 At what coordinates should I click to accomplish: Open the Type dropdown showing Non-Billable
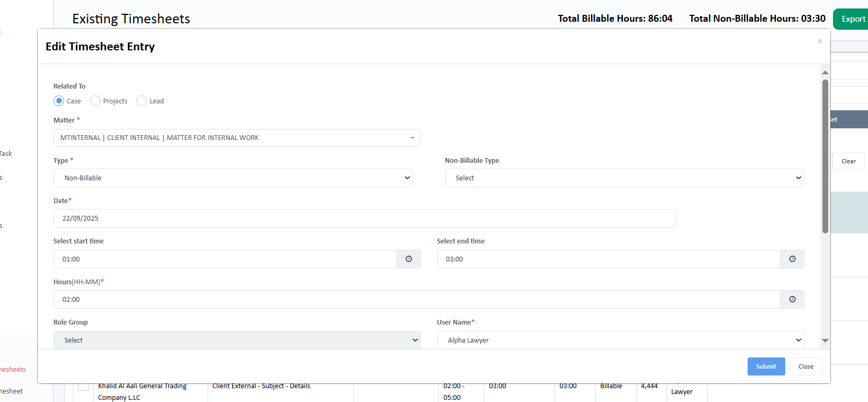[x=233, y=178]
